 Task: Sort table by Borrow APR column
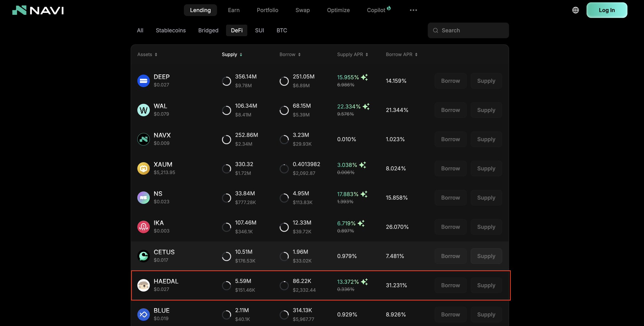click(x=401, y=54)
